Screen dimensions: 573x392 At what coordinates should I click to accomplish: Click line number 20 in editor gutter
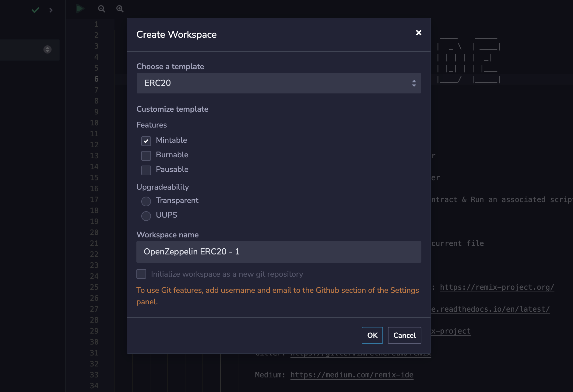(94, 233)
